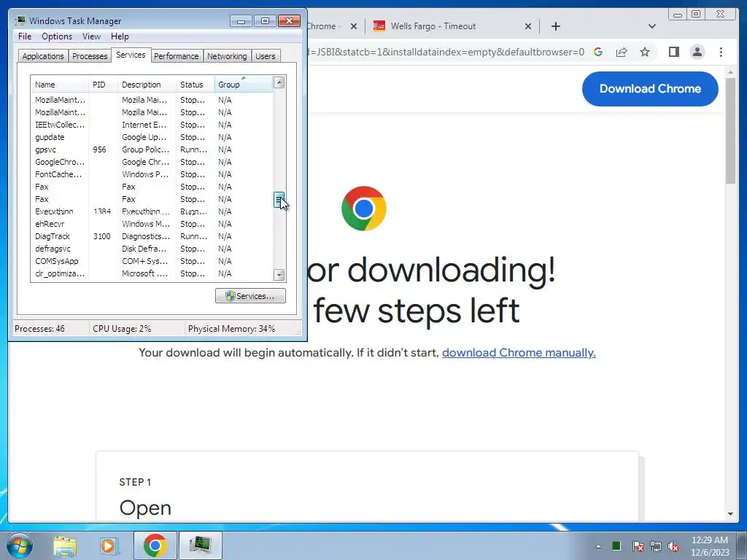Viewport: 747px width, 560px height.
Task: Bookmark this page with the star icon
Action: 645,52
